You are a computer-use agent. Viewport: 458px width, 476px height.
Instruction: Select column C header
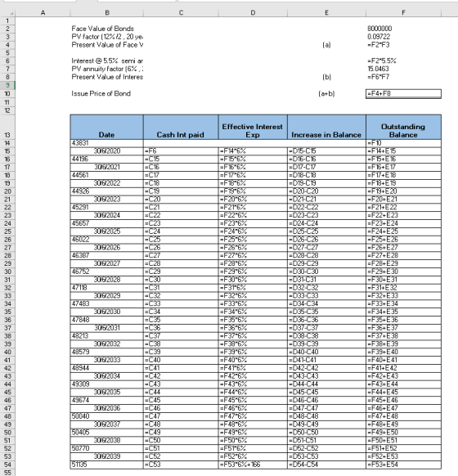[181, 13]
